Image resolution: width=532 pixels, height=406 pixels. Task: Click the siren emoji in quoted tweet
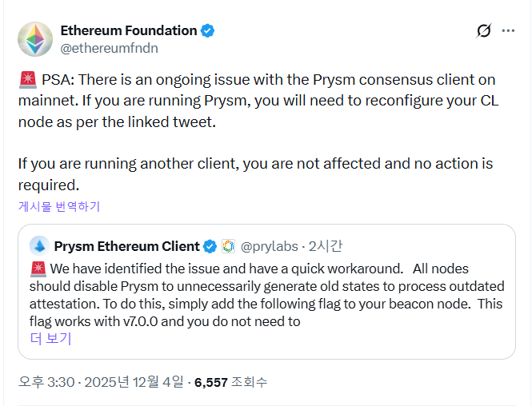(38, 267)
